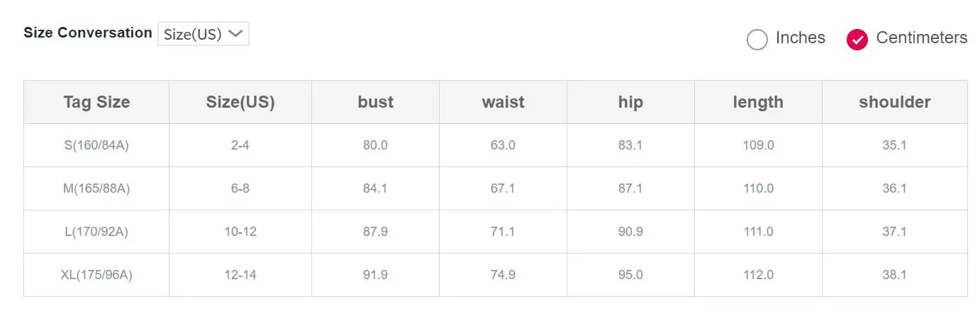Click the 109.0 length value cell

(x=758, y=145)
